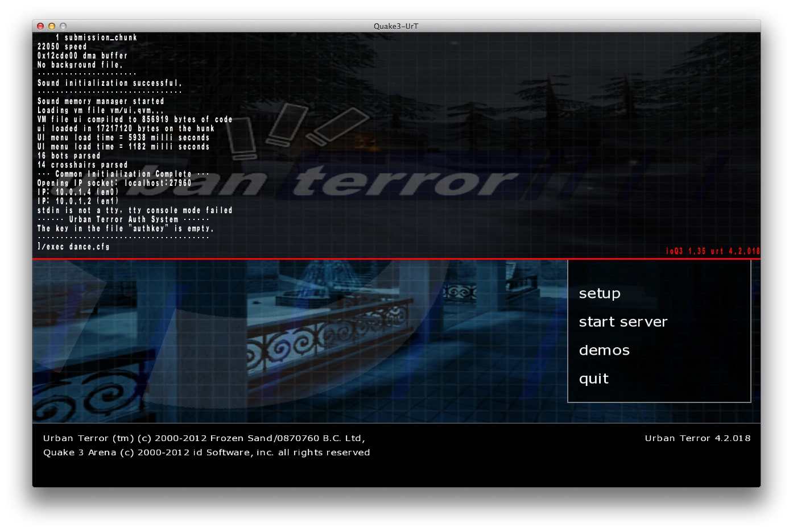Viewport: 793px width, 532px height.
Task: Click console line 'Loading vm file vm/ui.qvm'
Action: click(100, 110)
